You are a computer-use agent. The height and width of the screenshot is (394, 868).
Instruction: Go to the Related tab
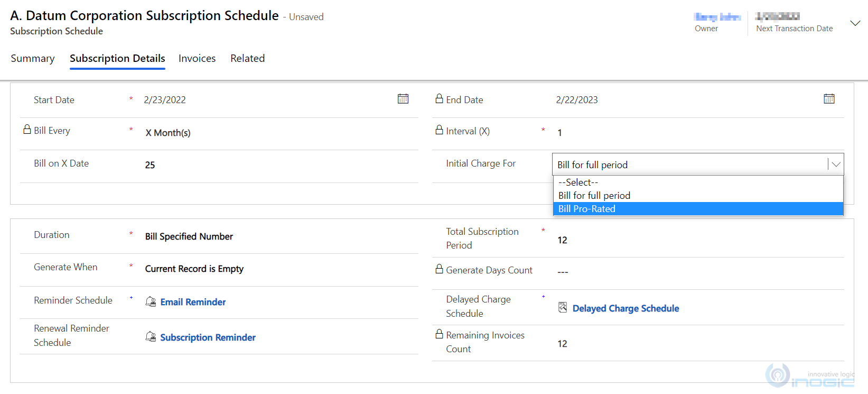(x=247, y=58)
